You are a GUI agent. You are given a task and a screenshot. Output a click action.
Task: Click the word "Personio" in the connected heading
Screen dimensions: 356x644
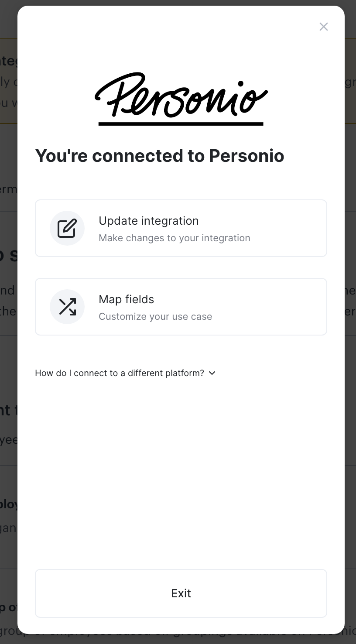tap(246, 156)
